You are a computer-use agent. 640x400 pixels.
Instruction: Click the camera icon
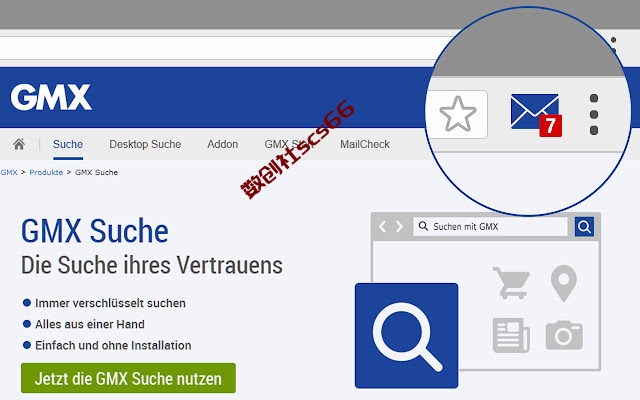click(564, 336)
